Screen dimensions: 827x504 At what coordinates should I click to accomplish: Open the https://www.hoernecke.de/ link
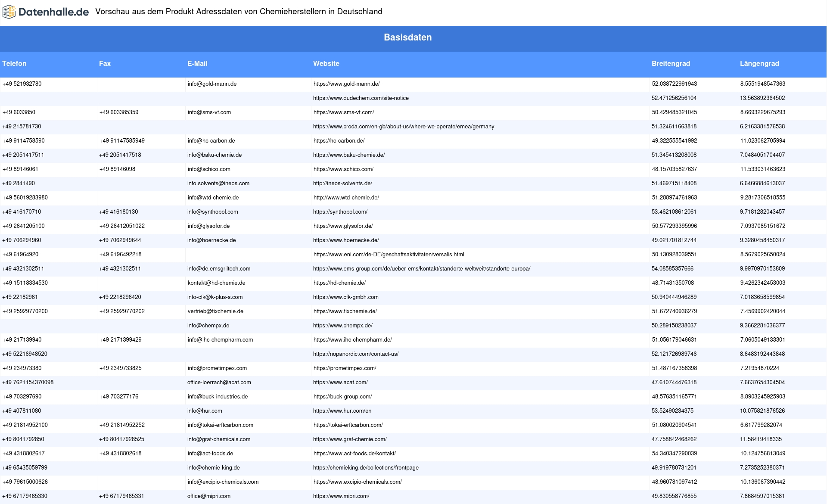[x=346, y=240]
